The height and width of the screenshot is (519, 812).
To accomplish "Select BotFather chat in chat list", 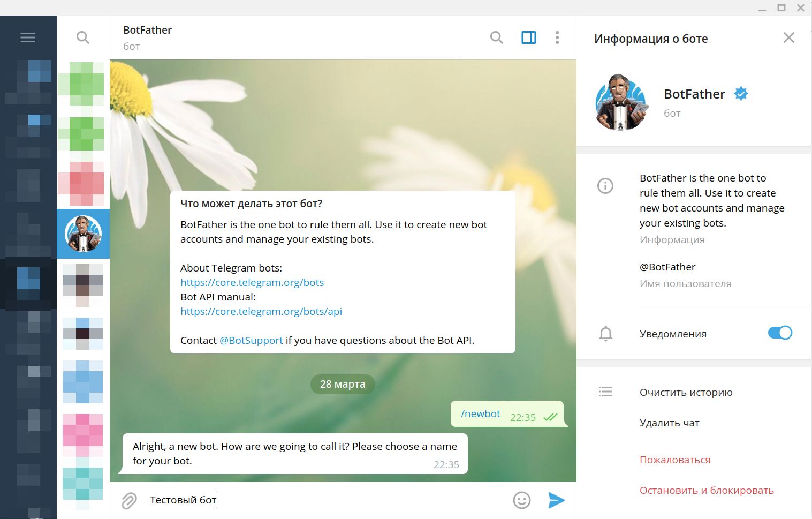I will tap(83, 234).
